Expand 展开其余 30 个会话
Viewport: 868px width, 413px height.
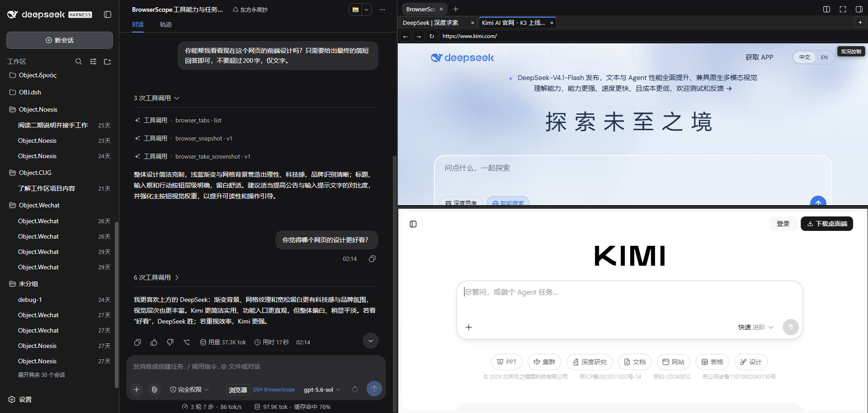[x=41, y=375]
